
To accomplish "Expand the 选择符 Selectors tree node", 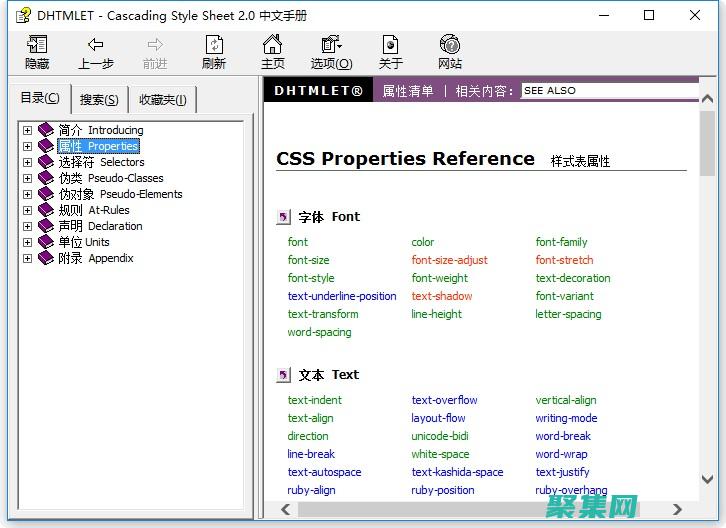I will [x=28, y=162].
